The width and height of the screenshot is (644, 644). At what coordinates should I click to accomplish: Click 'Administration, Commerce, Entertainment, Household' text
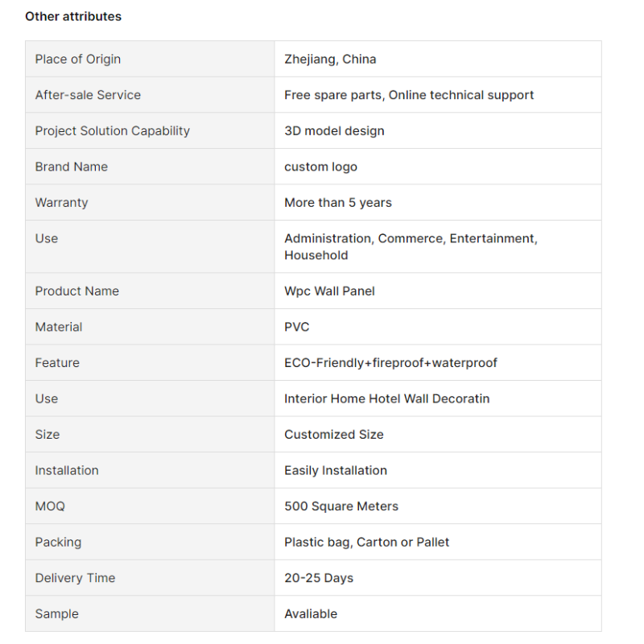pyautogui.click(x=411, y=246)
